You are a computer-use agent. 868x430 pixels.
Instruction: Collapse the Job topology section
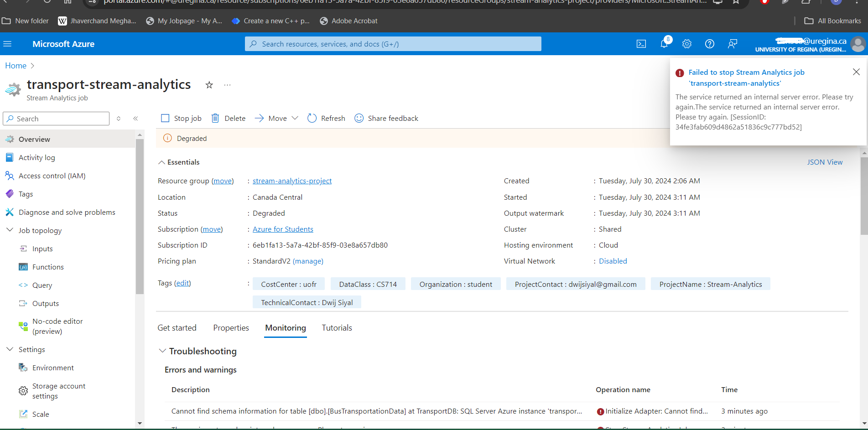(10, 230)
